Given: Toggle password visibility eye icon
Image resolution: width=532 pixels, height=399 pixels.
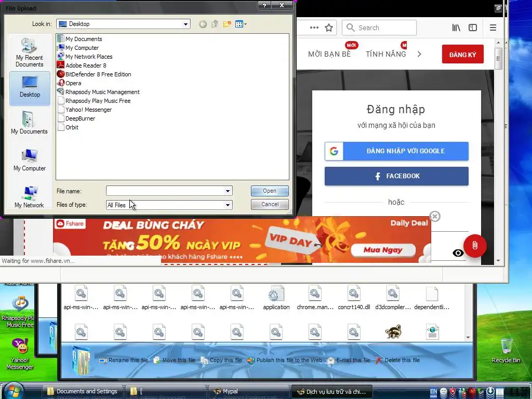Looking at the screenshot, I should 458,253.
